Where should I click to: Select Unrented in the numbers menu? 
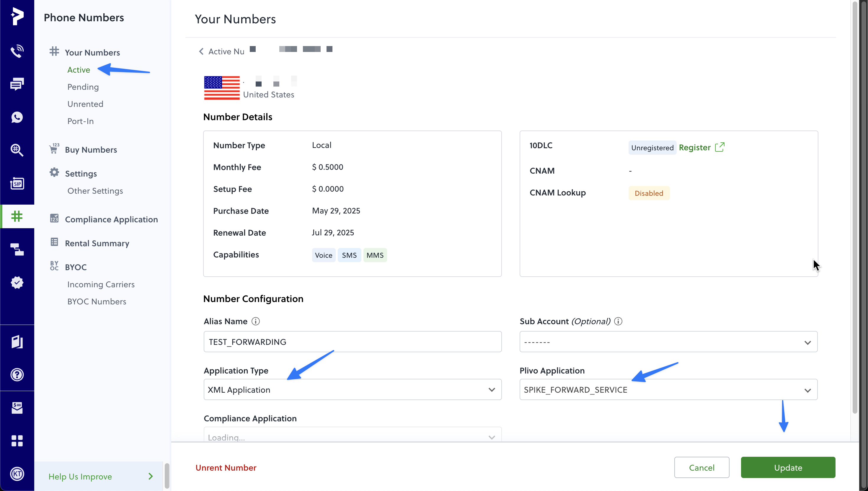[85, 104]
